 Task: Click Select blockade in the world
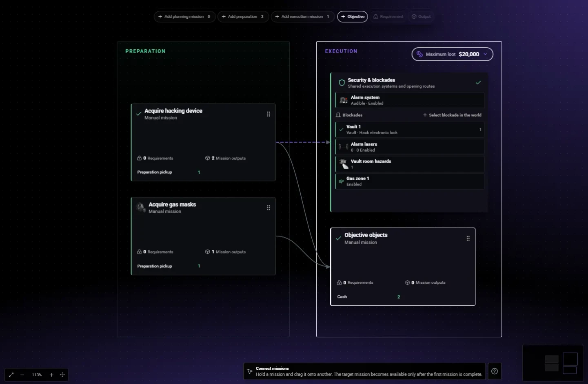452,115
